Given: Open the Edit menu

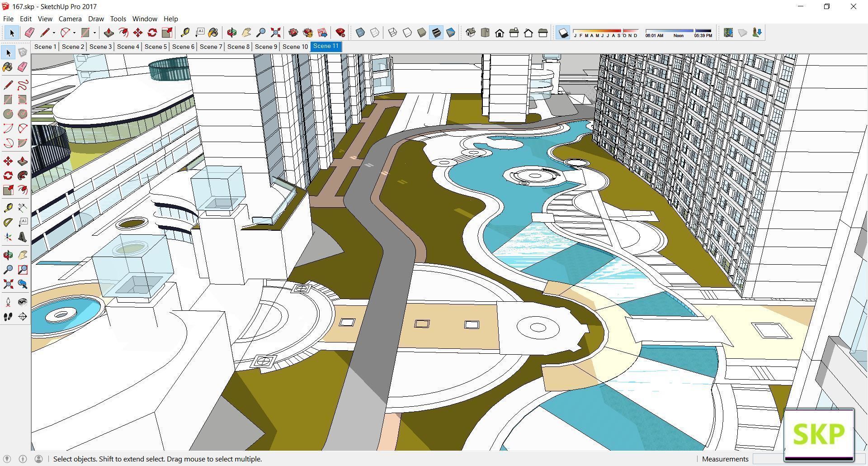Looking at the screenshot, I should 25,19.
